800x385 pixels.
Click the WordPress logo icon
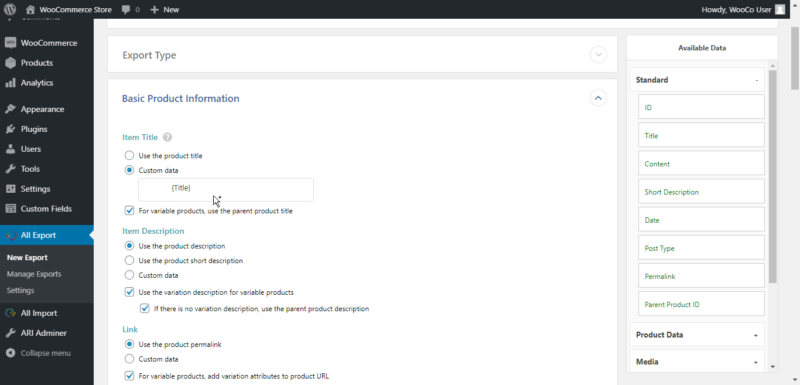click(10, 9)
